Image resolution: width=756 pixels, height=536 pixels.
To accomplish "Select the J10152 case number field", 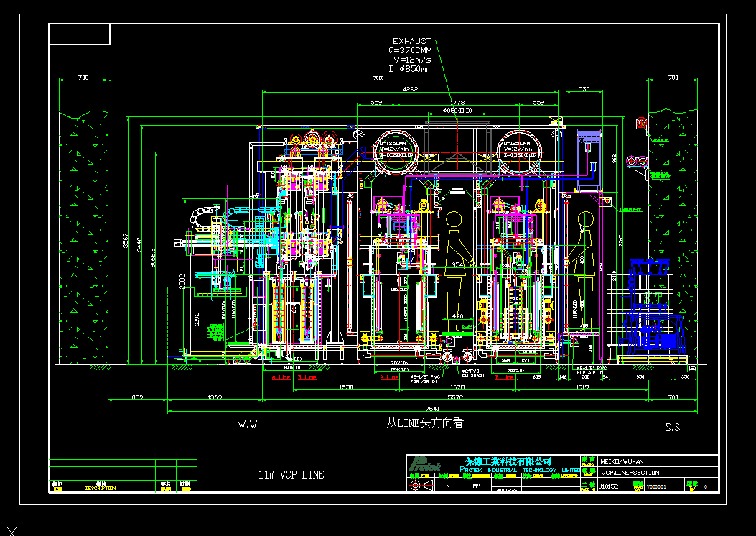I will click(609, 486).
